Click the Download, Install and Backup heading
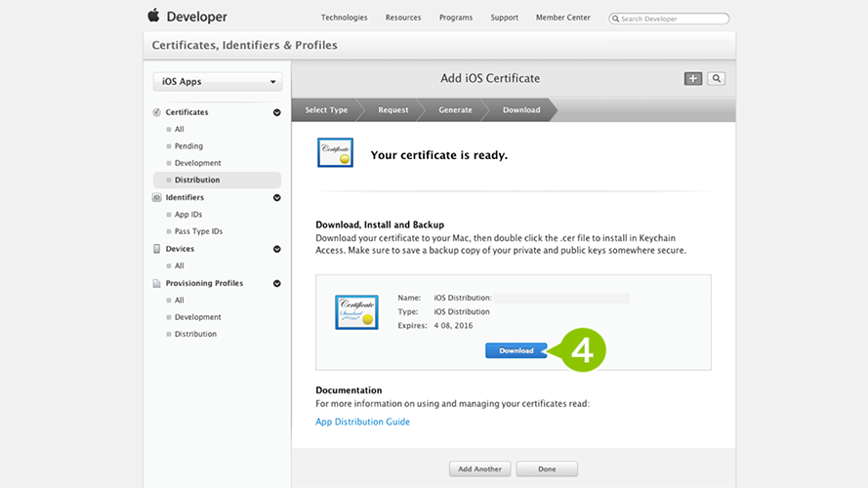This screenshot has width=868, height=488. pos(380,224)
